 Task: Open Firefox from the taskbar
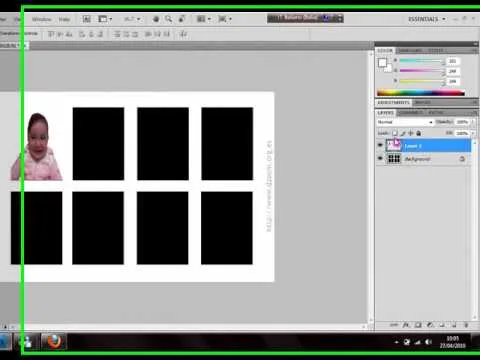tap(54, 342)
